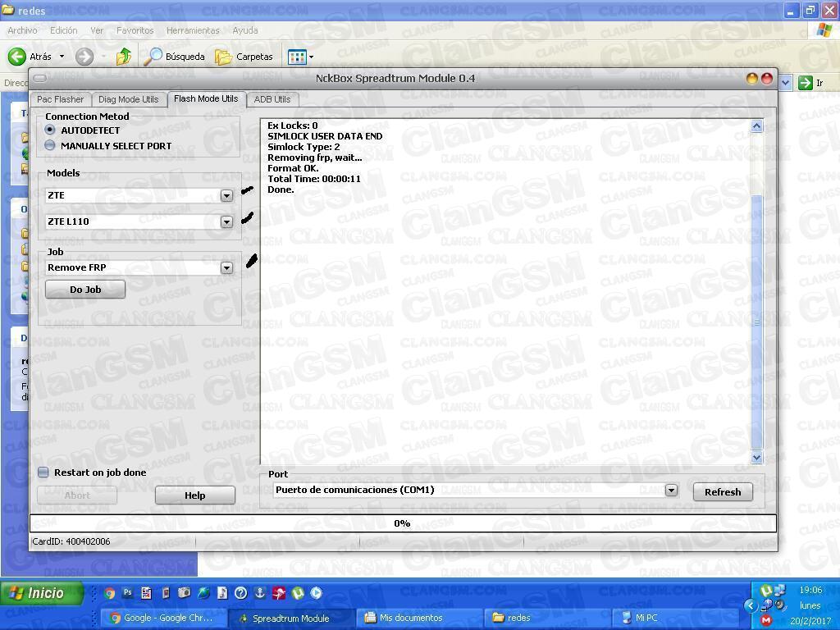Enable Restart on job done

click(x=43, y=472)
